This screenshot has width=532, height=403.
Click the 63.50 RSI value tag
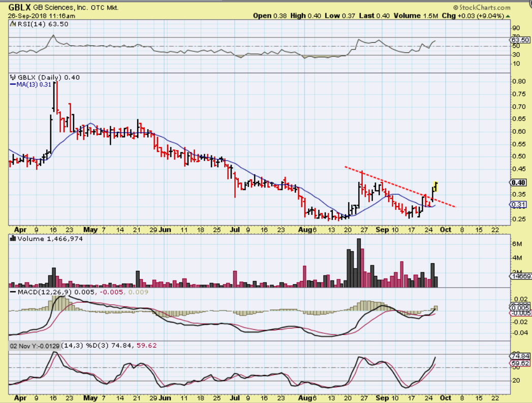point(519,40)
